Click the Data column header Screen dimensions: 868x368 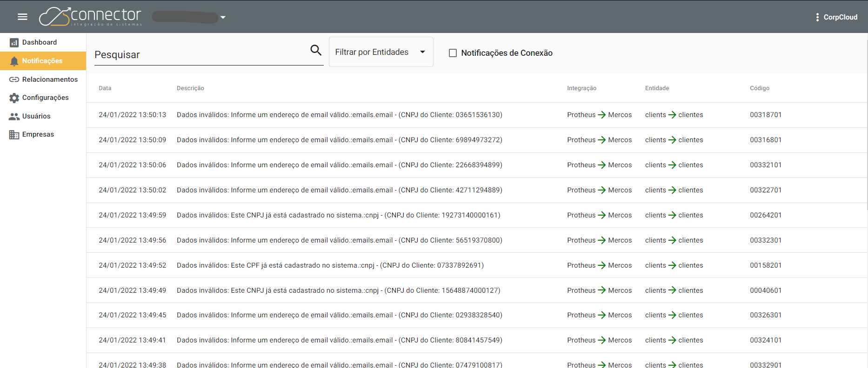tap(105, 88)
